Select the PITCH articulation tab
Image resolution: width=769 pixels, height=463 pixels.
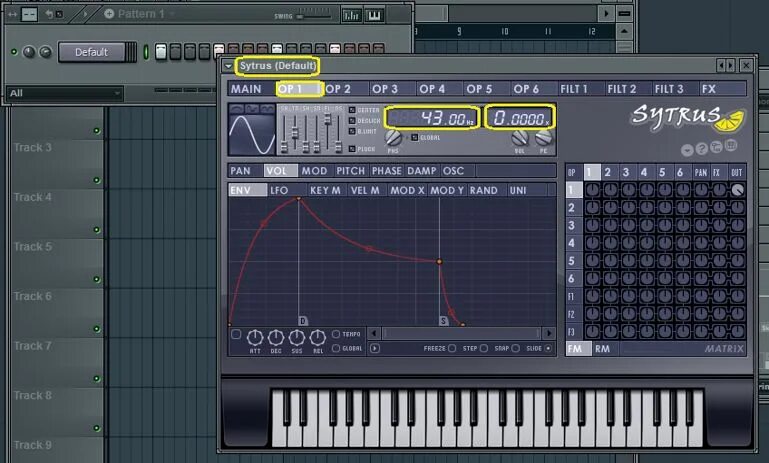[351, 171]
